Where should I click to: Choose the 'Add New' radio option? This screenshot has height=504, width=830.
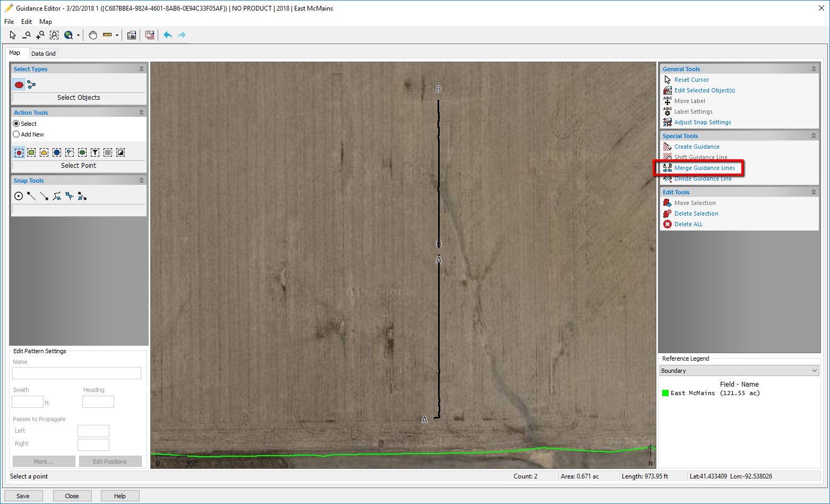pyautogui.click(x=16, y=134)
